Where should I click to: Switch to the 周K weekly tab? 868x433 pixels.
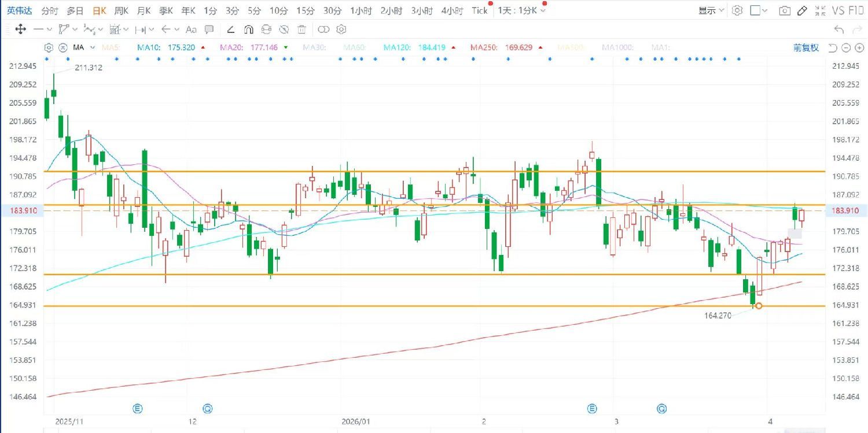[121, 10]
